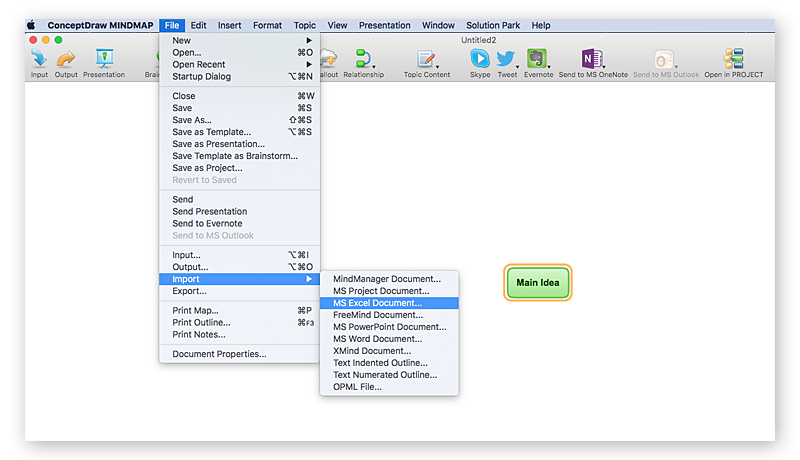
Task: Open the Format menu
Action: click(x=267, y=25)
